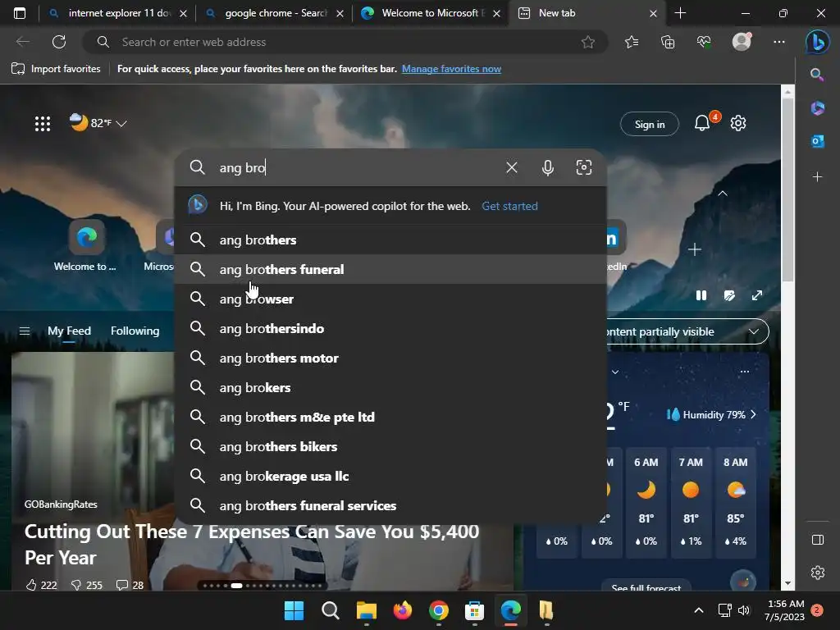Image resolution: width=840 pixels, height=630 pixels.
Task: Open weather widget more options ellipsis
Action: click(x=745, y=372)
